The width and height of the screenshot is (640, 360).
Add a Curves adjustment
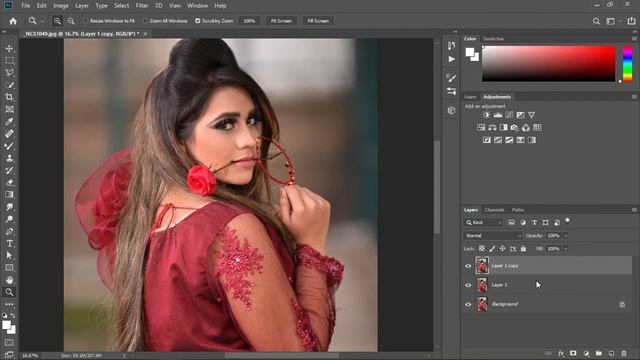pyautogui.click(x=509, y=115)
